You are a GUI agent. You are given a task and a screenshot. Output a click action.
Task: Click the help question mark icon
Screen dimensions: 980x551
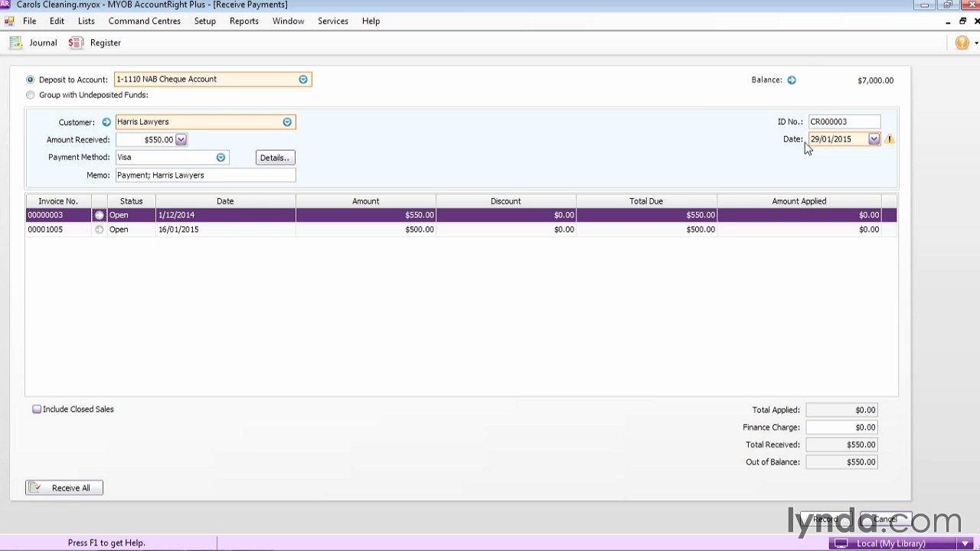tap(962, 43)
